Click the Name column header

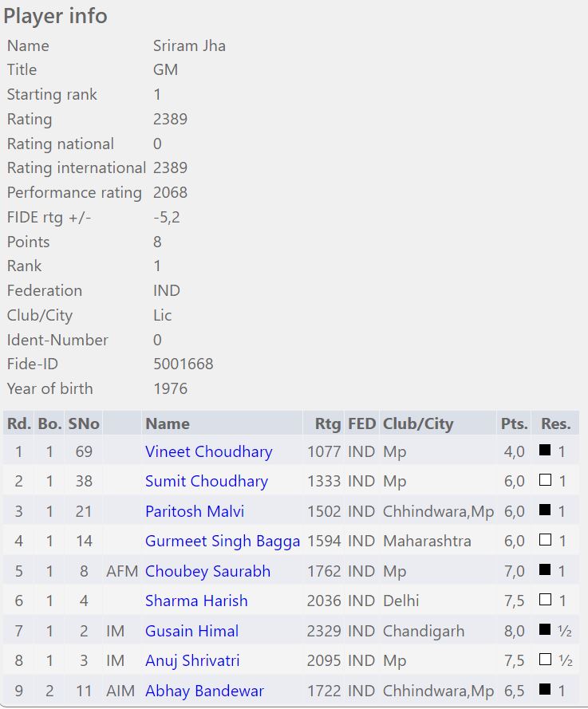(x=168, y=423)
